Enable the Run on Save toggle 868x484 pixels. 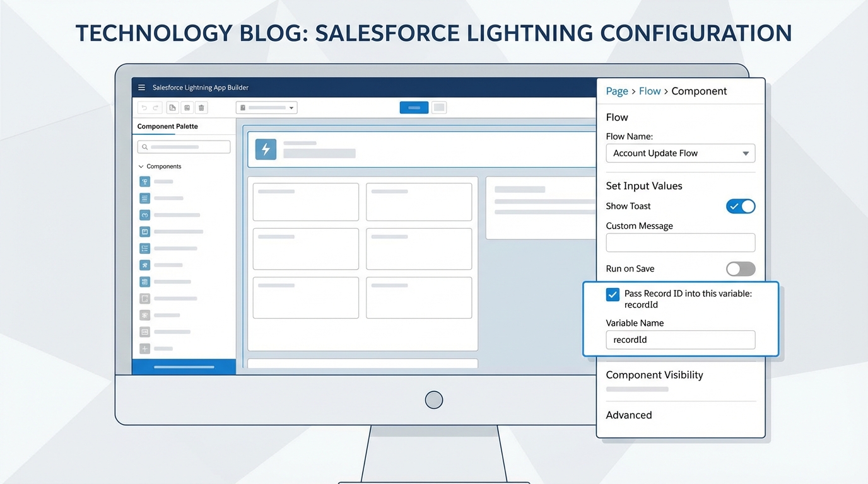[740, 268]
